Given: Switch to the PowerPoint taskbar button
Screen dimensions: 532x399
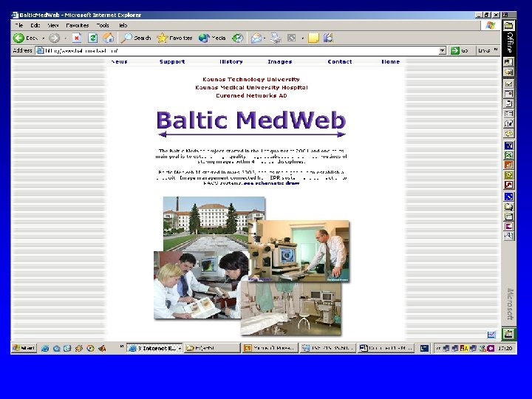Looking at the screenshot, I should [270, 348].
